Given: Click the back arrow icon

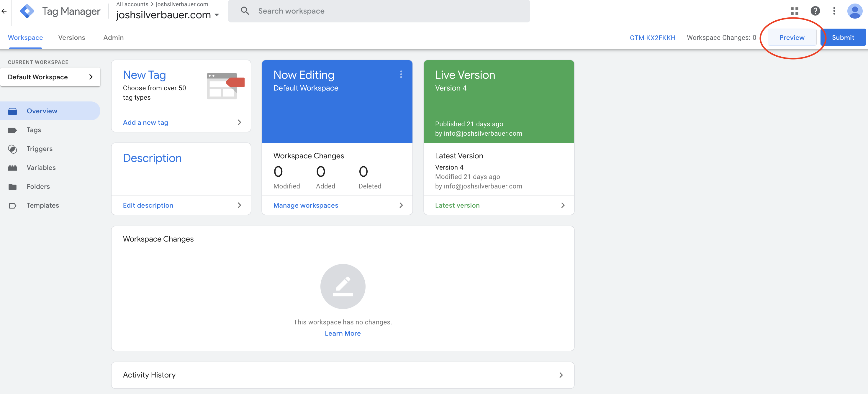Looking at the screenshot, I should 4,11.
